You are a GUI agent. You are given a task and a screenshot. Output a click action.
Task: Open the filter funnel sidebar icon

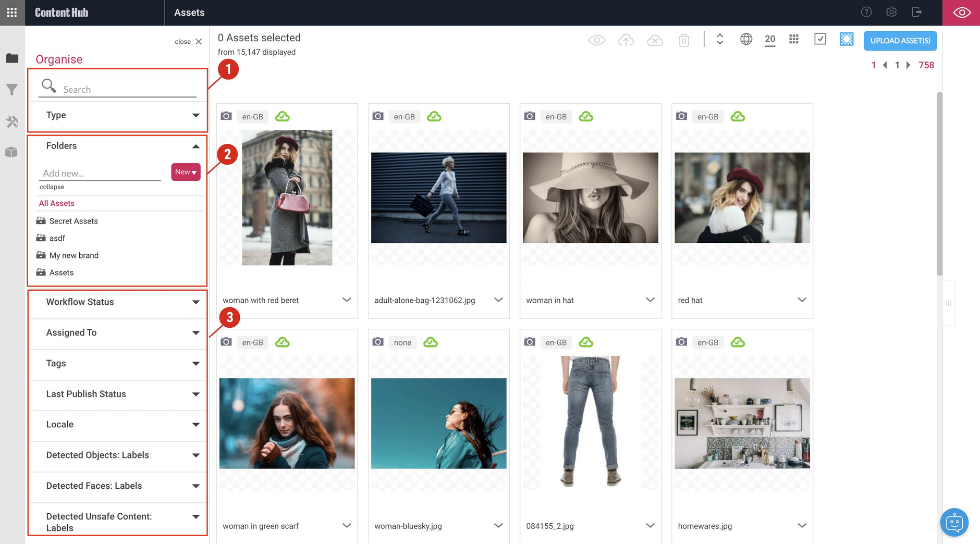point(12,90)
